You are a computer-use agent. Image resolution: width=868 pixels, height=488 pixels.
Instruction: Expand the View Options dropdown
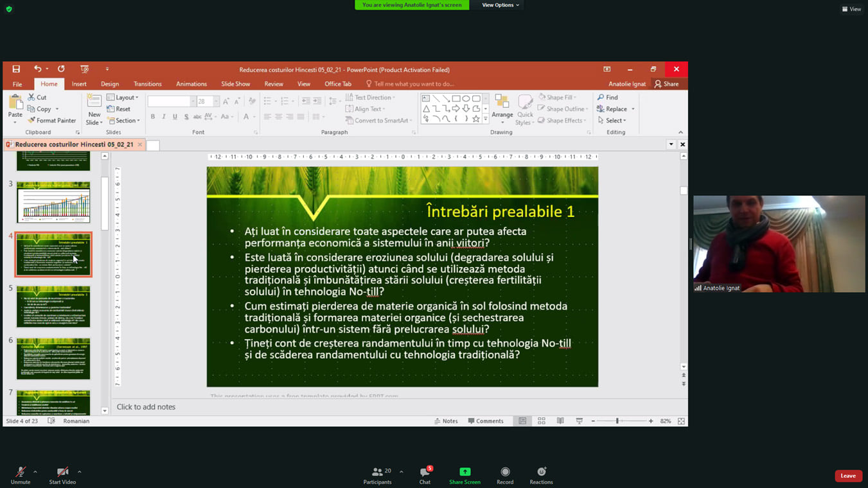(500, 5)
